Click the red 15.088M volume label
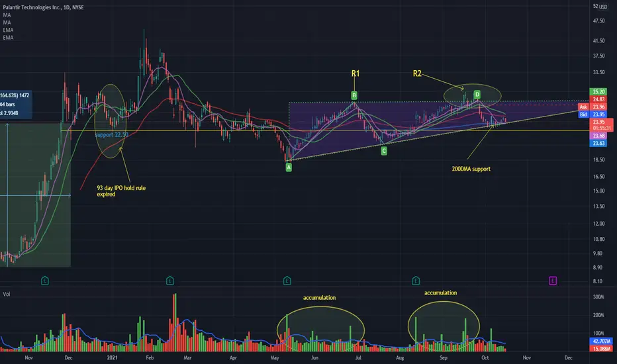 coord(601,349)
